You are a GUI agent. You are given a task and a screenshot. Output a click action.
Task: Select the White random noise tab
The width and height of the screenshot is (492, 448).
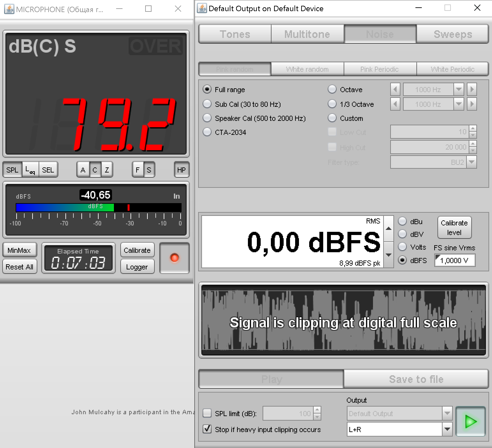[307, 69]
